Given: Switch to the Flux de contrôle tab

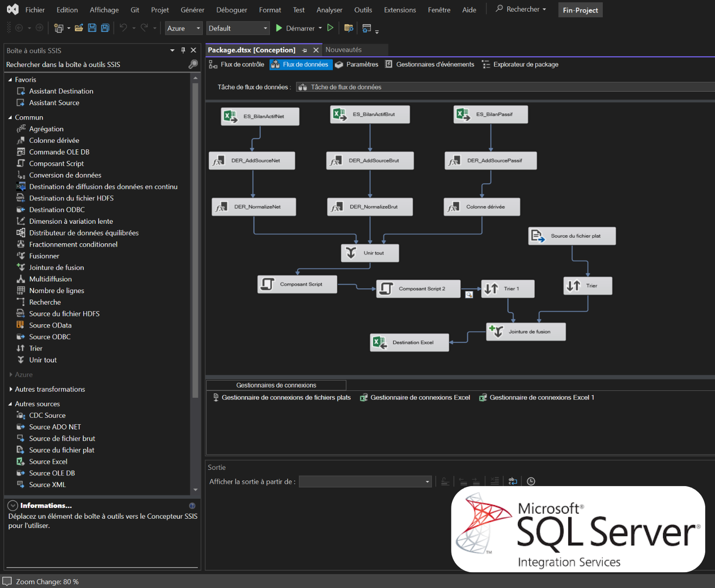Looking at the screenshot, I should click(x=236, y=65).
